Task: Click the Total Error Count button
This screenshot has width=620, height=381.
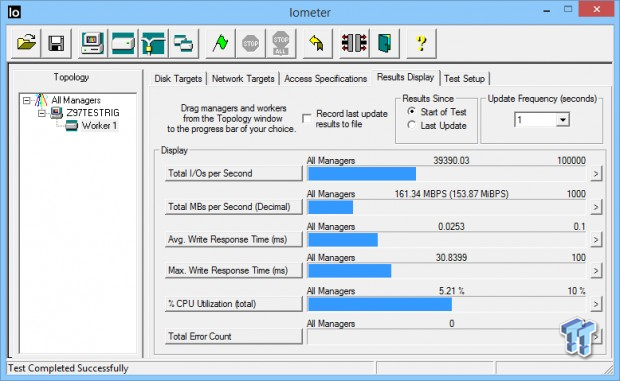Action: [x=233, y=336]
